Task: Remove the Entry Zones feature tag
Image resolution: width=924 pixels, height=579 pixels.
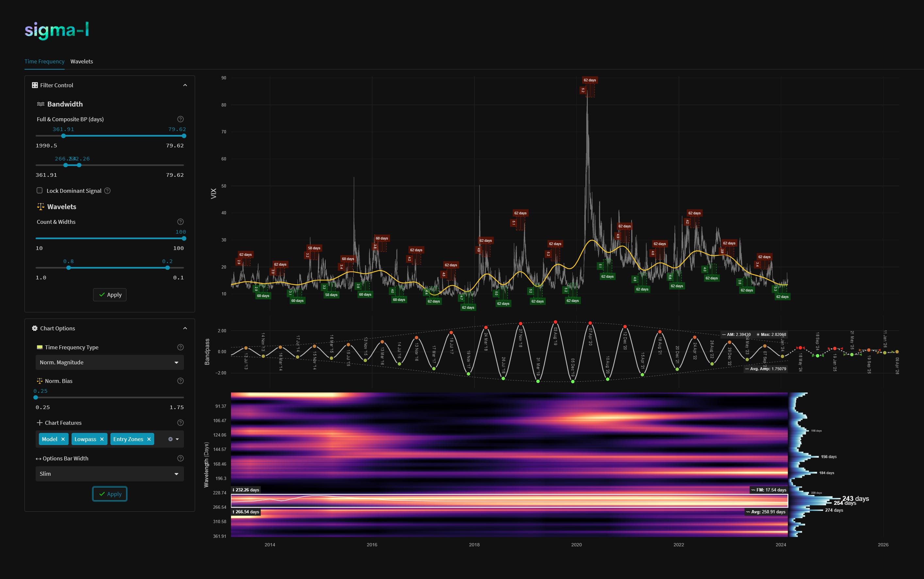Action: point(149,439)
